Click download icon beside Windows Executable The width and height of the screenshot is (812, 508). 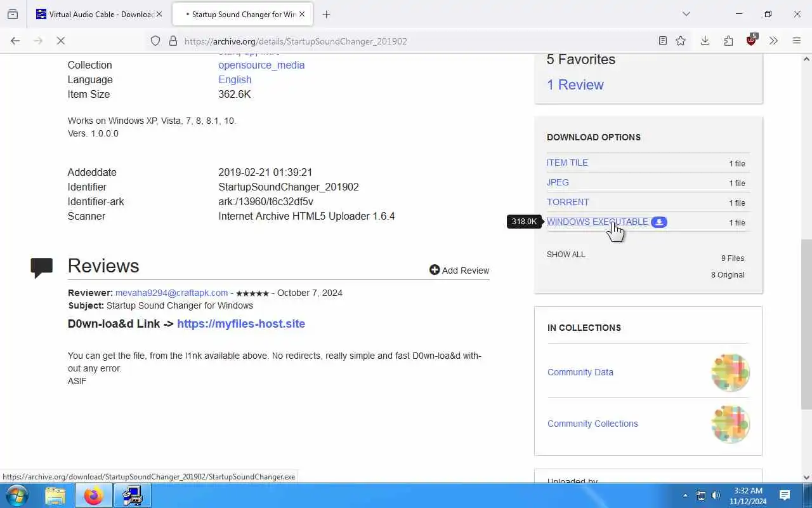(659, 222)
